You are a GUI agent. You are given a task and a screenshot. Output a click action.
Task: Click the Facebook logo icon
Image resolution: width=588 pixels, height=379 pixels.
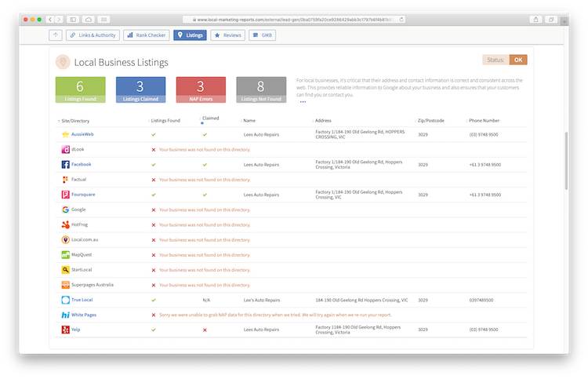(x=65, y=164)
